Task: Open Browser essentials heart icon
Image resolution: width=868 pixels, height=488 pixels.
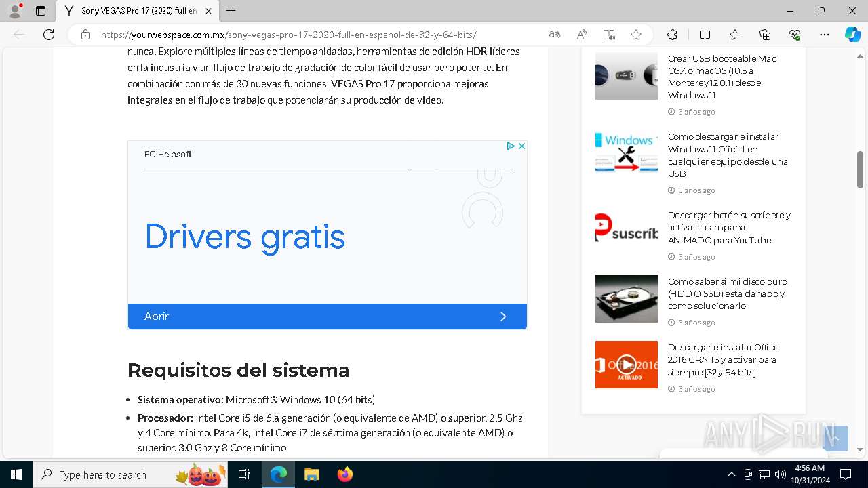Action: pos(795,35)
